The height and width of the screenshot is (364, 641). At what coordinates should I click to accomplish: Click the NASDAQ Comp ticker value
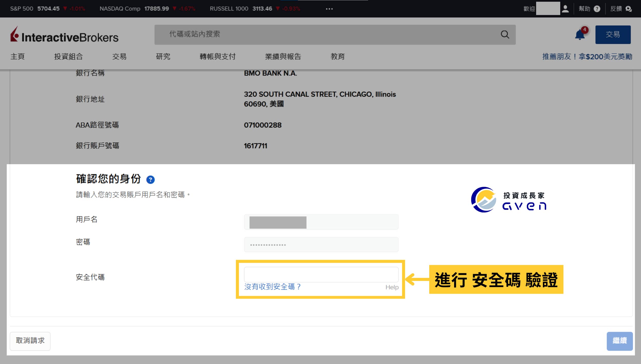click(156, 8)
